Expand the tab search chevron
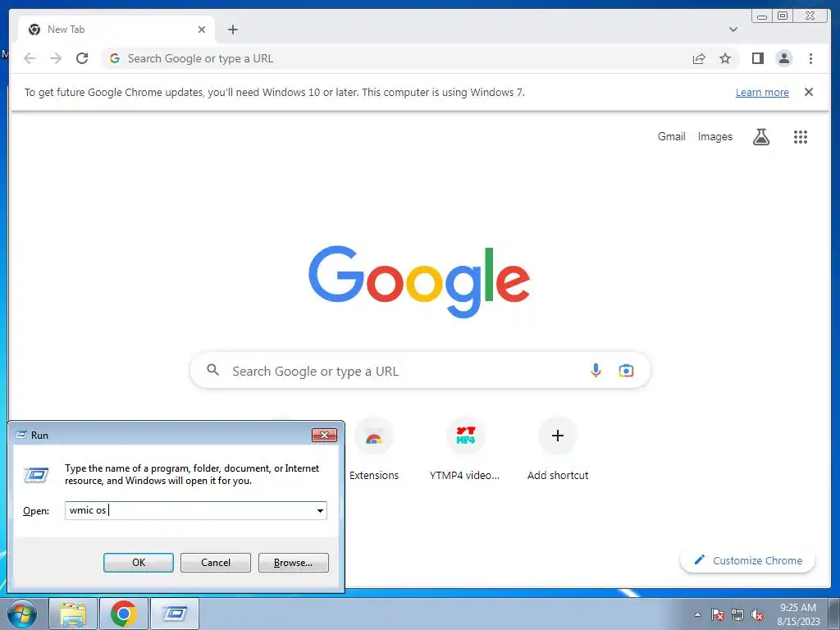Screen dimensions: 840x630 point(733,30)
